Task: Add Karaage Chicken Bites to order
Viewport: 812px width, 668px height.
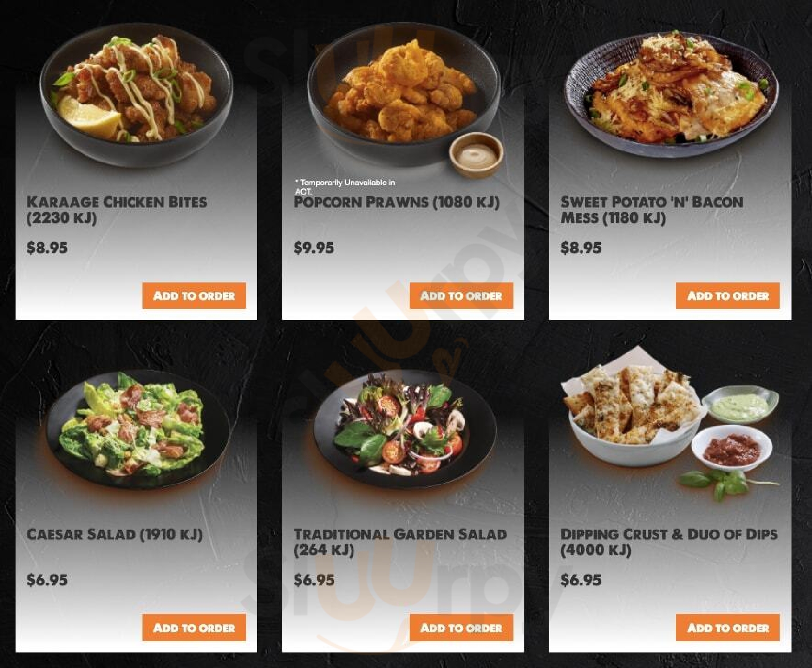Action: (194, 296)
